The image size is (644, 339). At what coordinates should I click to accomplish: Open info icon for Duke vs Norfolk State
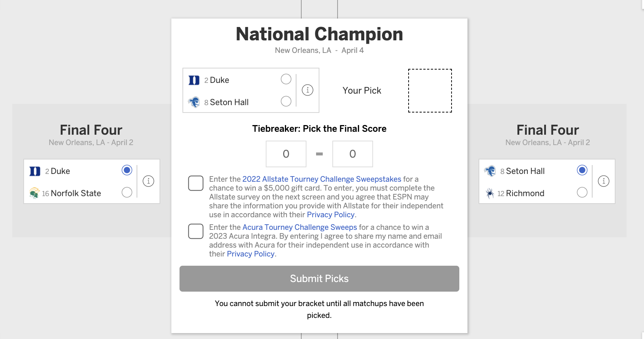pos(148,181)
